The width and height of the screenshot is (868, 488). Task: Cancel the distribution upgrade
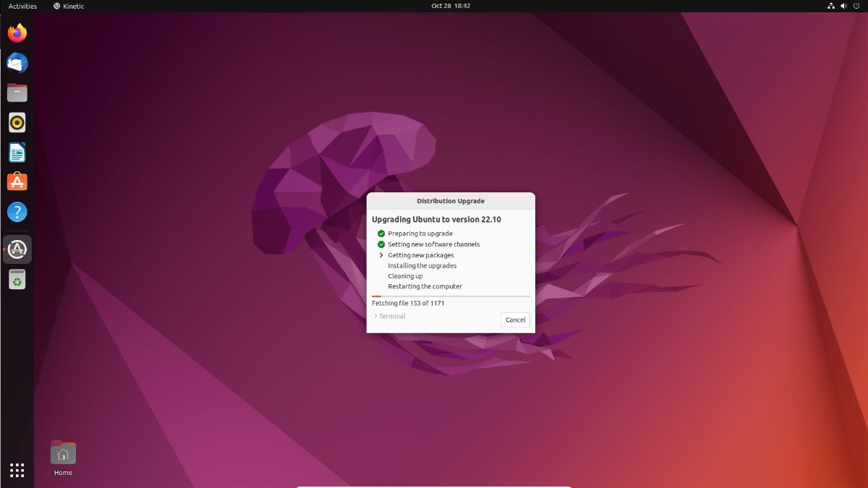[x=515, y=320]
